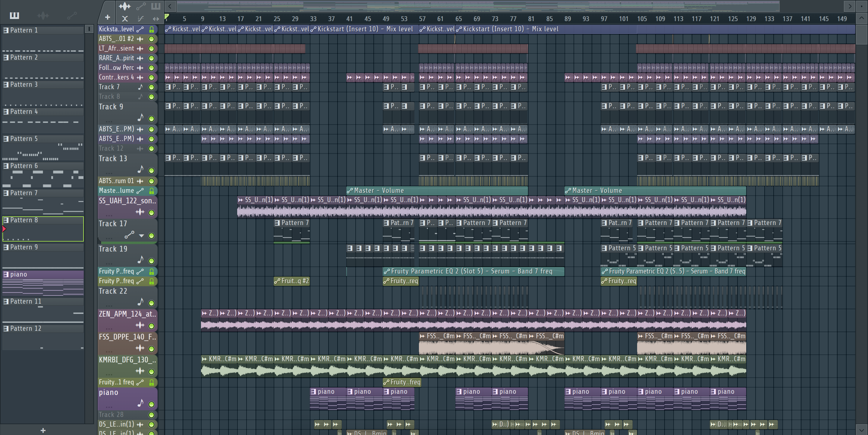868x435 pixels.
Task: Mute the ABTS_..01 #2 track
Action: point(152,39)
